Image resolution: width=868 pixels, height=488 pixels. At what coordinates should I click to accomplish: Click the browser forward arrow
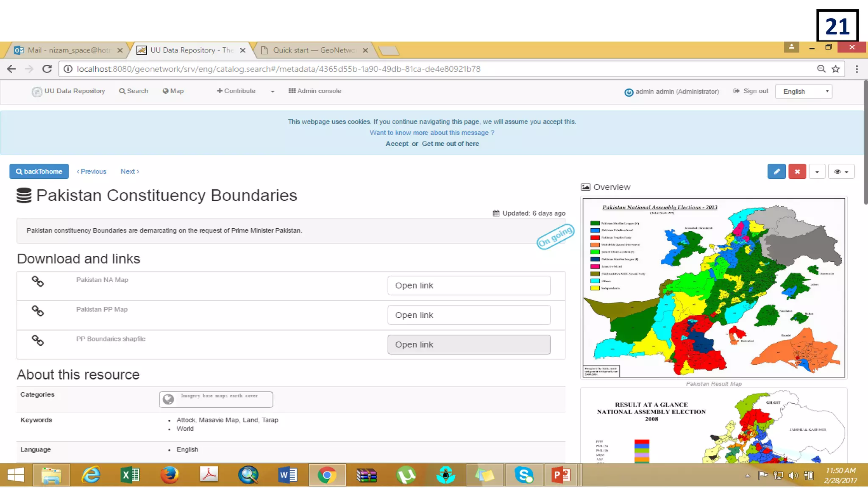pos(29,69)
